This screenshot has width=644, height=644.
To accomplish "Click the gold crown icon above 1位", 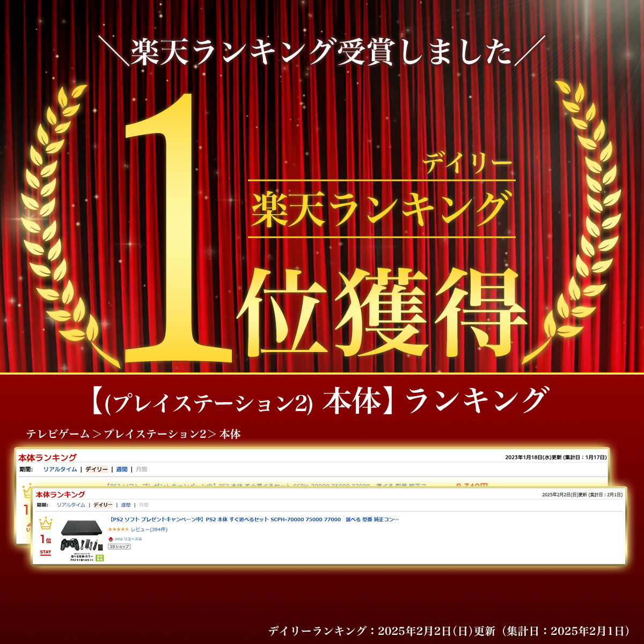I will point(46,523).
